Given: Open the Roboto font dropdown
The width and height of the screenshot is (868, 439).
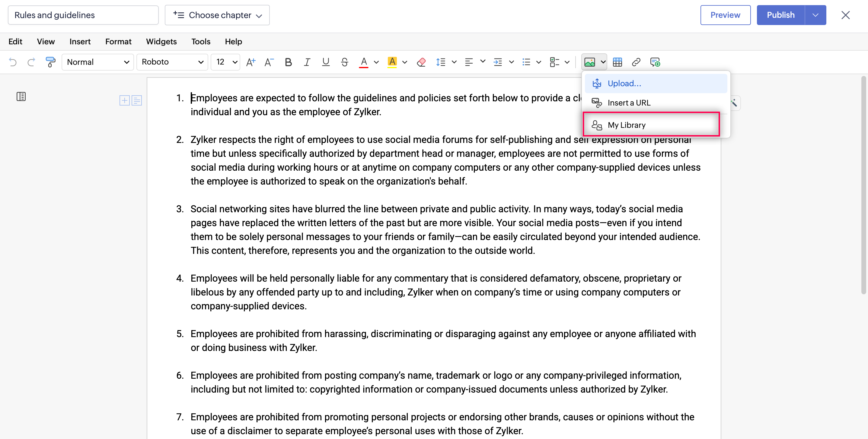Looking at the screenshot, I should (172, 62).
